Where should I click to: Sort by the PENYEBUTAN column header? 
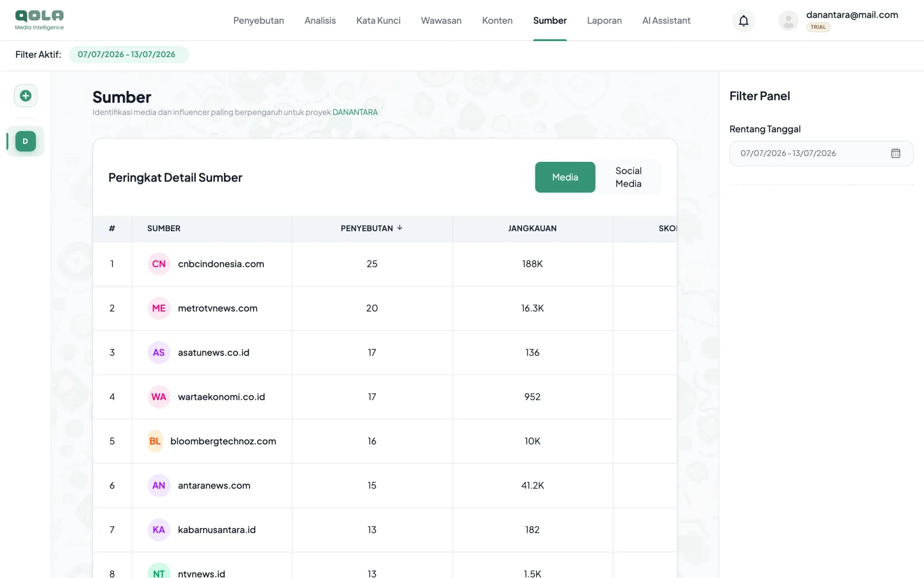[372, 228]
